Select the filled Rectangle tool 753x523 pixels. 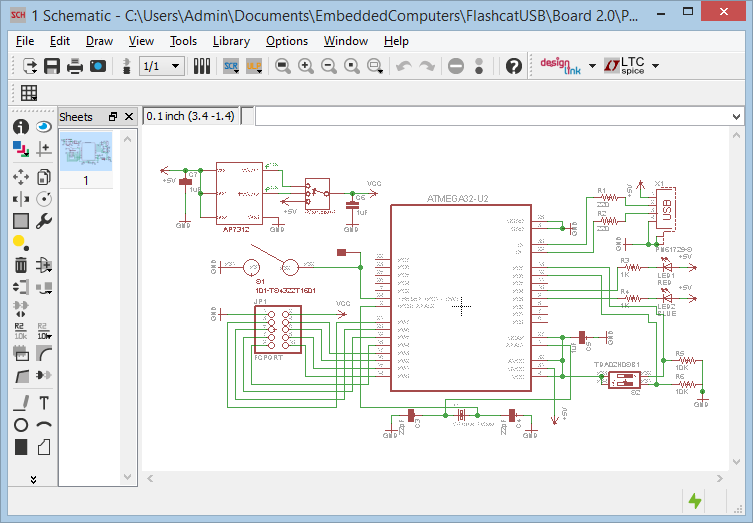coord(21,447)
